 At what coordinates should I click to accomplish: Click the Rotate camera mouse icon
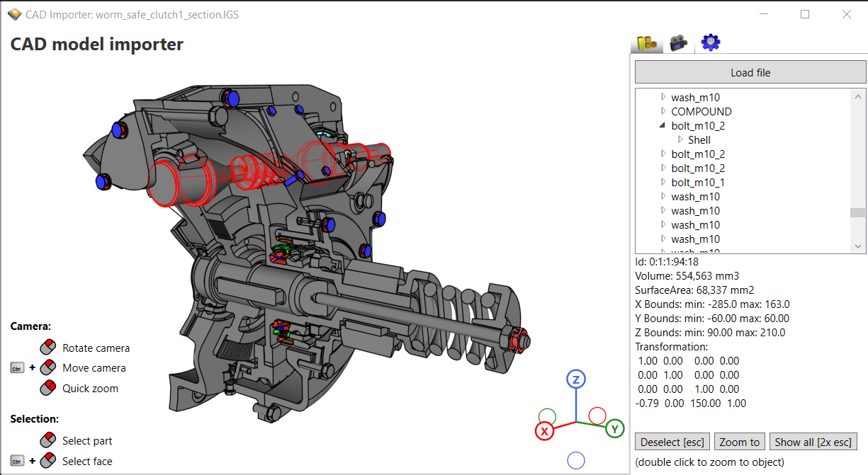pyautogui.click(x=47, y=346)
